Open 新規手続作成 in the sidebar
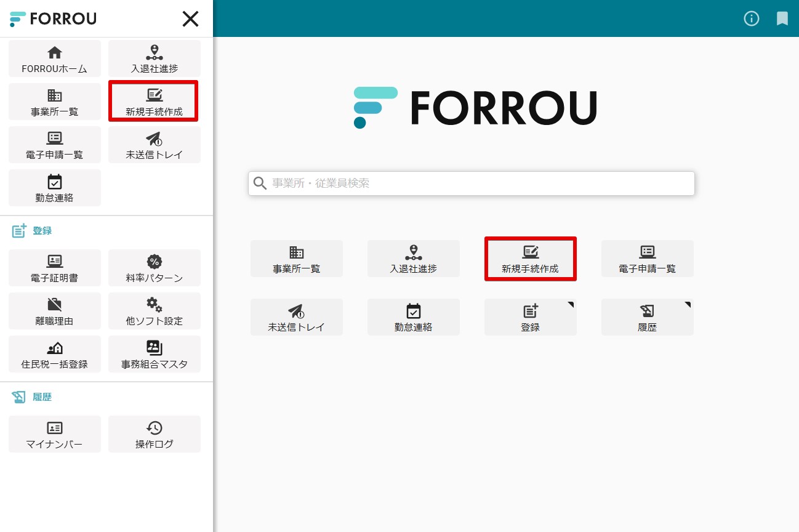Screen dimensions: 799x532 [155, 102]
